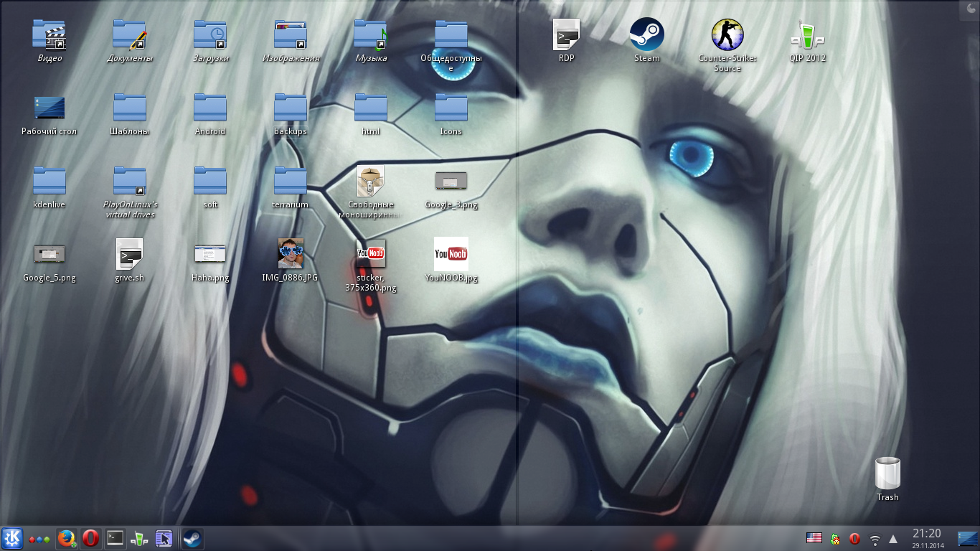The width and height of the screenshot is (980, 551).
Task: Open the Видео folder on desktop
Action: point(50,34)
